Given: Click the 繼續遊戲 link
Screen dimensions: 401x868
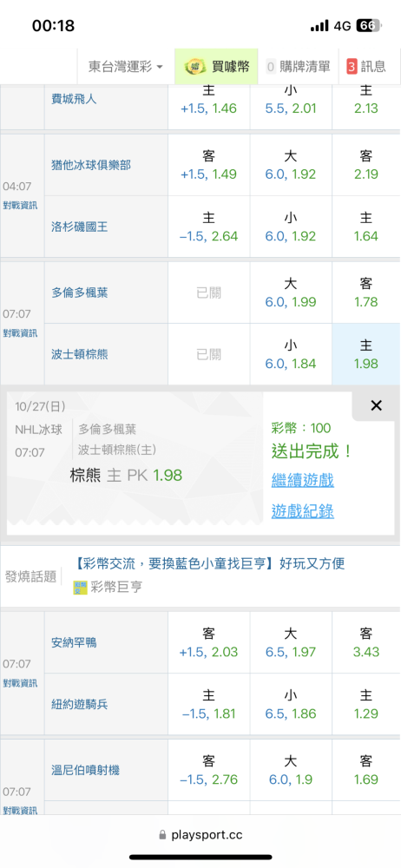Looking at the screenshot, I should point(302,480).
